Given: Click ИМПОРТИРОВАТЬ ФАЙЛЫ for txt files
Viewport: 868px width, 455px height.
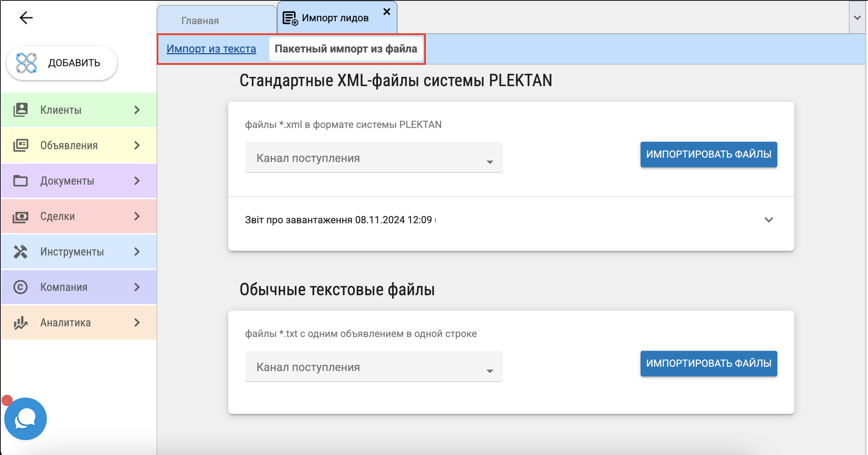Looking at the screenshot, I should (x=709, y=364).
